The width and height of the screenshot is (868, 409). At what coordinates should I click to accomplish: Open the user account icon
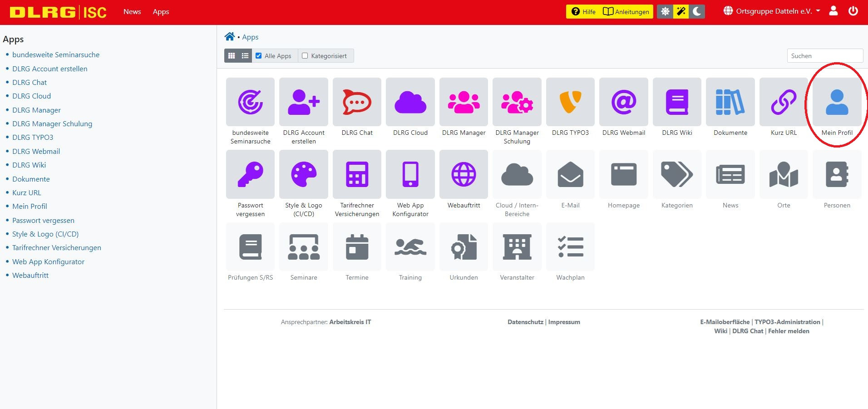pos(833,11)
